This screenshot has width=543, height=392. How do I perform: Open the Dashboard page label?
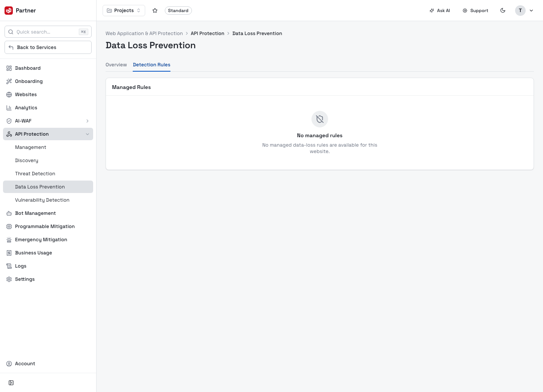[x=28, y=68]
